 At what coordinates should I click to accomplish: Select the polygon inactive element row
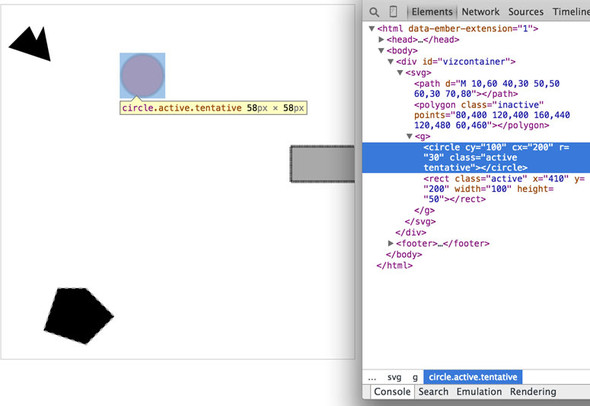tap(476, 115)
